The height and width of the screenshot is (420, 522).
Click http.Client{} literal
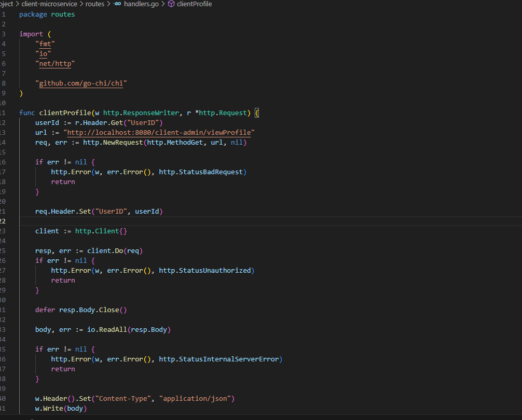click(x=101, y=231)
